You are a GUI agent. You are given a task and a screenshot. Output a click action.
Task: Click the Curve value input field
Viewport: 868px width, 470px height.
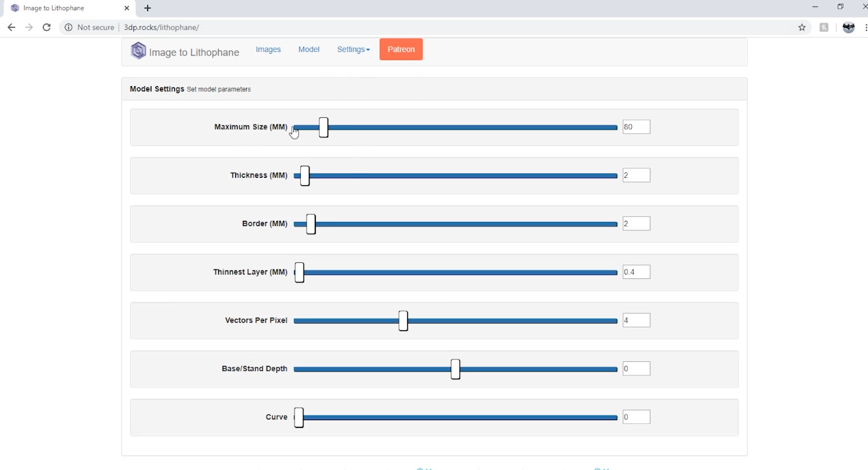pyautogui.click(x=636, y=417)
